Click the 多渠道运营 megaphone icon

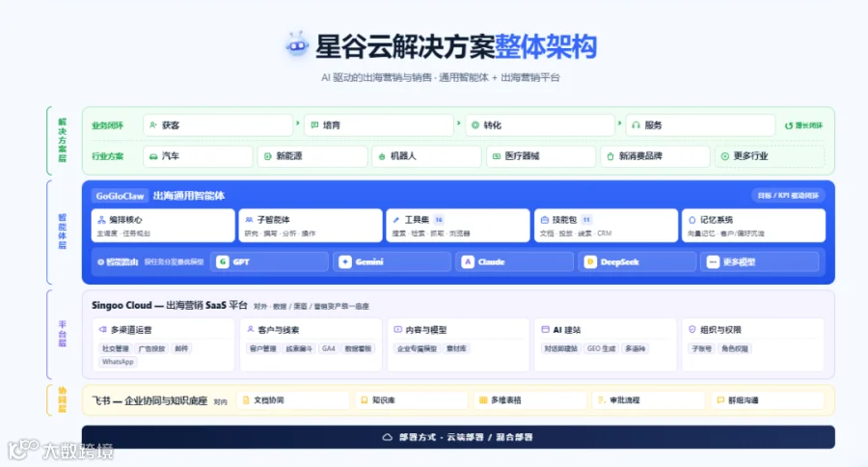pyautogui.click(x=102, y=330)
